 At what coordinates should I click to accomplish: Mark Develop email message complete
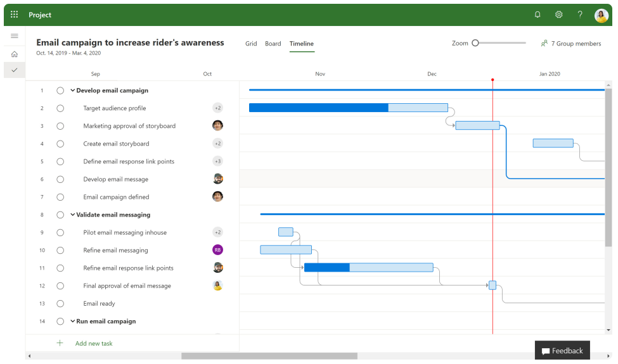click(60, 179)
